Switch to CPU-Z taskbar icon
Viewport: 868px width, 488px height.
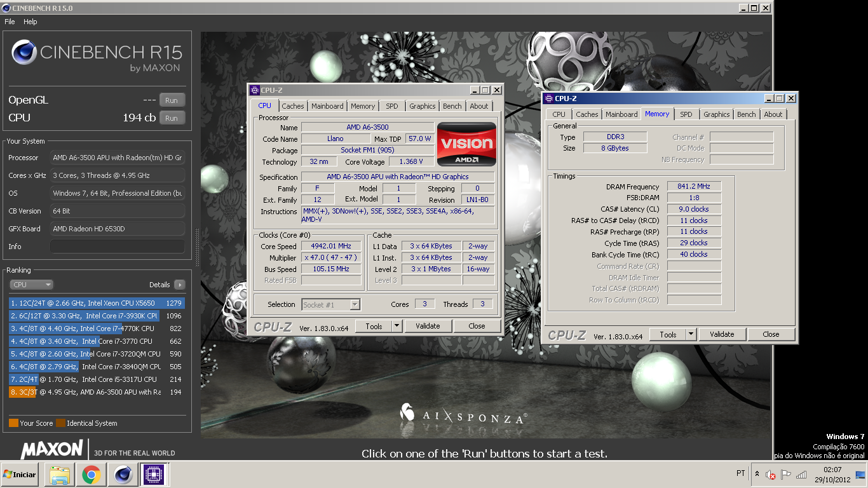pos(154,475)
